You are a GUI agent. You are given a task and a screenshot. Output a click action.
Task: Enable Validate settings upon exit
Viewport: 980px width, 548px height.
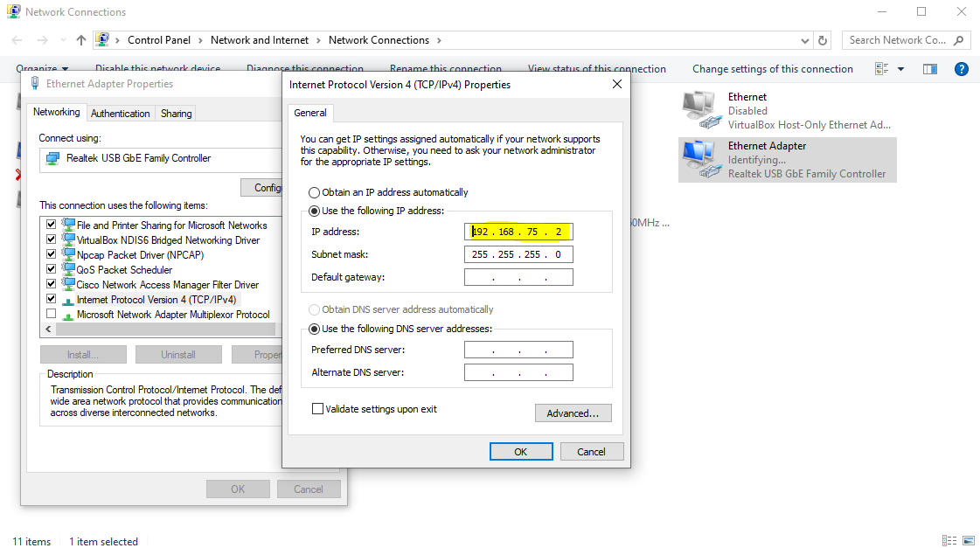pyautogui.click(x=318, y=409)
